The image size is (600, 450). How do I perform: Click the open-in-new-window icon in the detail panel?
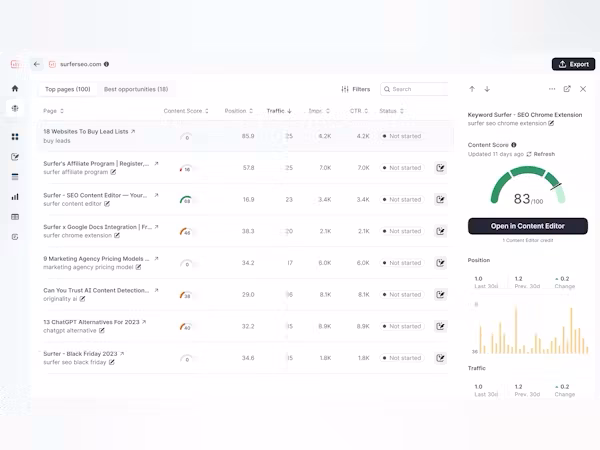(567, 89)
